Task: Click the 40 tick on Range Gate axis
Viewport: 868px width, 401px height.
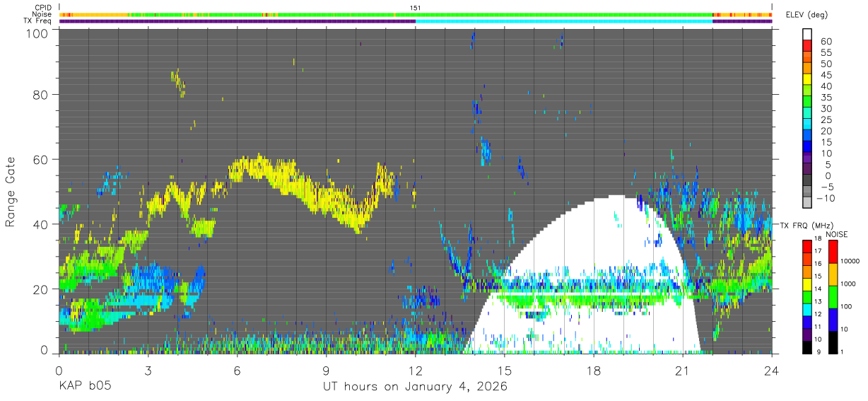Action: click(x=41, y=224)
